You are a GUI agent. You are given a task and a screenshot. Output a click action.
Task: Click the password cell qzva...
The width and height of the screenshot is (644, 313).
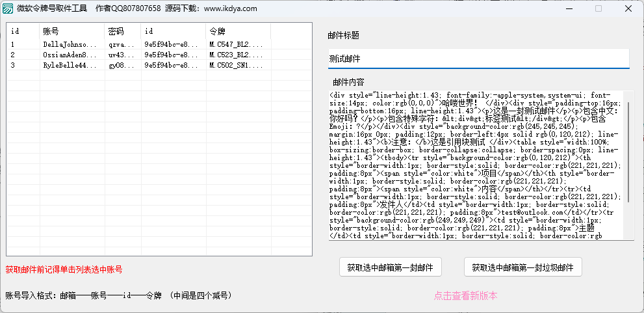point(122,44)
